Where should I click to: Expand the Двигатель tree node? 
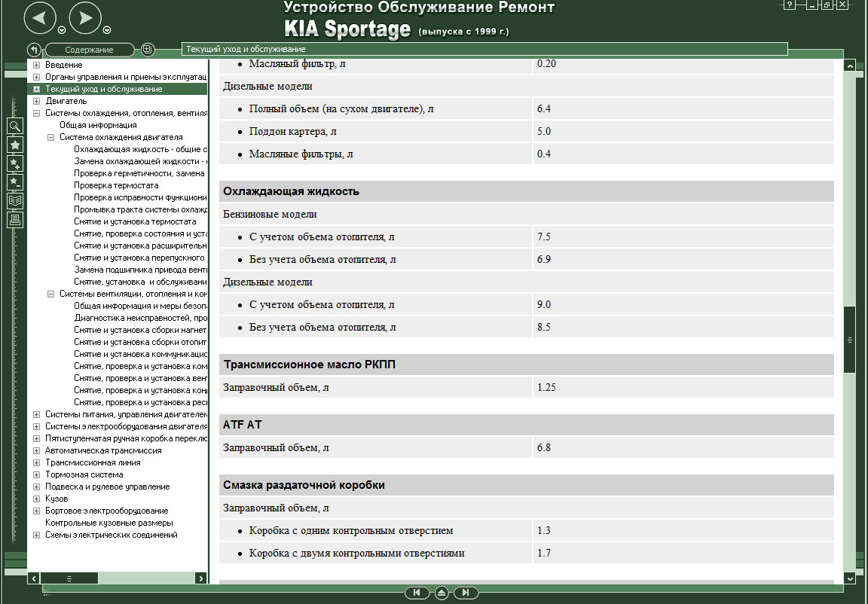(x=36, y=101)
